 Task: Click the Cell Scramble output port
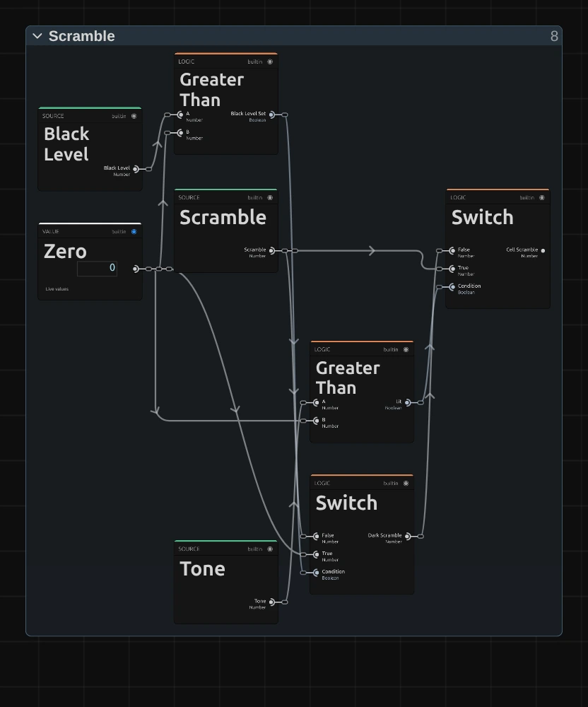point(543,251)
